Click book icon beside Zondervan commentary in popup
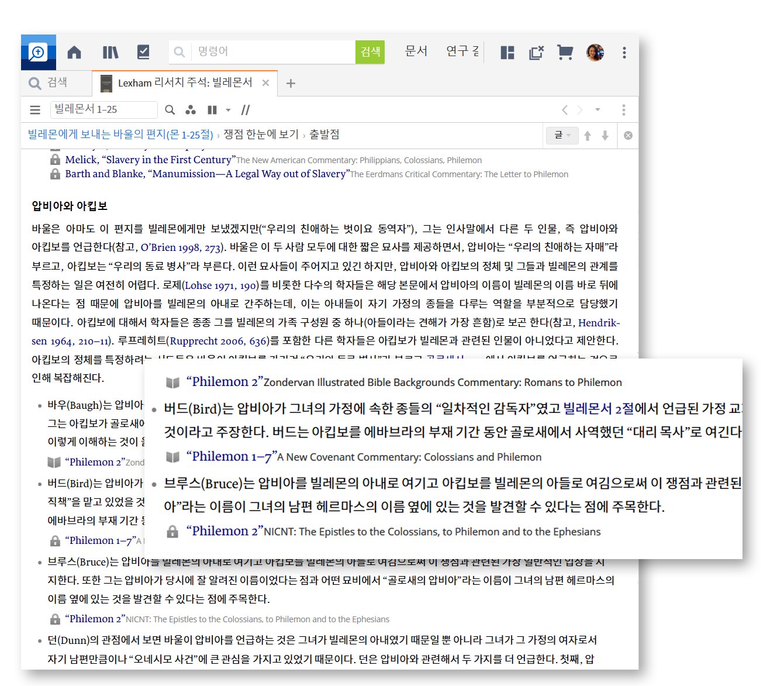This screenshot has height=686, width=784. 172,383
